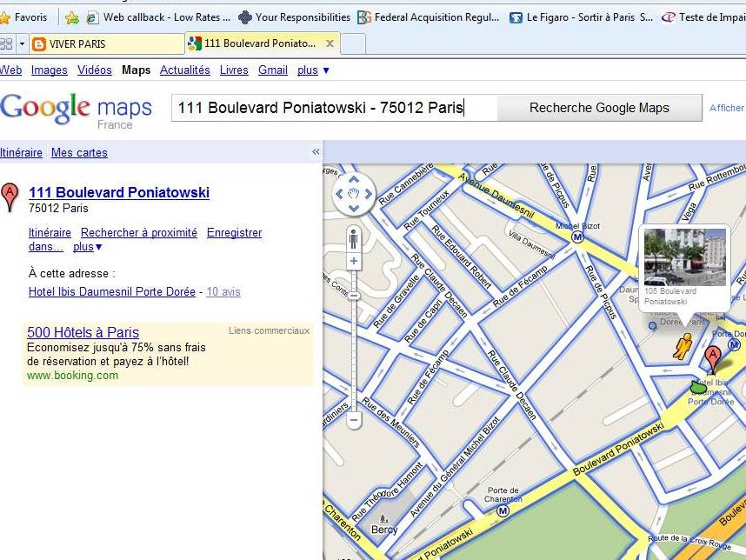The height and width of the screenshot is (560, 746).
Task: Open the quick tabs list dropdown arrow
Action: [21, 43]
